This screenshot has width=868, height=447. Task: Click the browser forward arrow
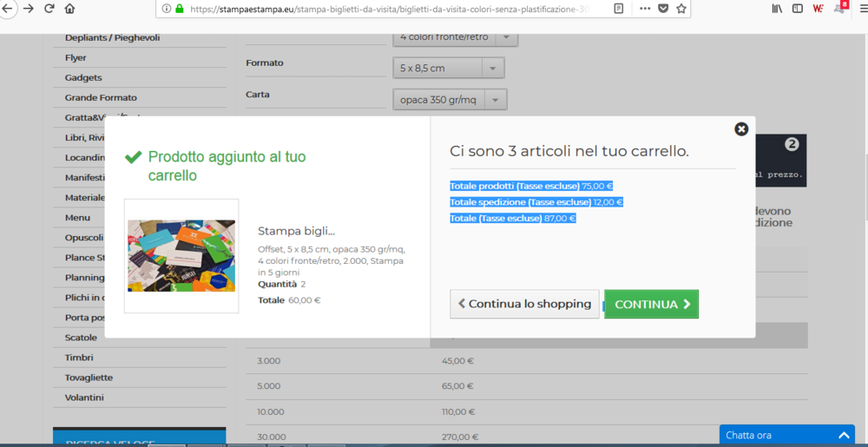pyautogui.click(x=29, y=9)
